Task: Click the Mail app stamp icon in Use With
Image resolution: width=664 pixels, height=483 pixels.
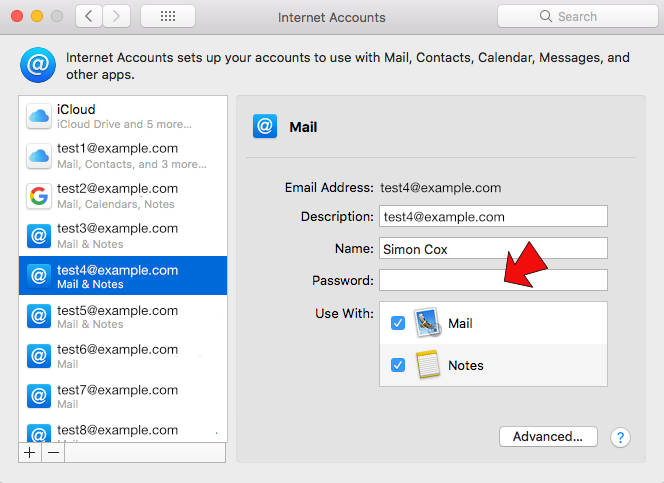Action: pyautogui.click(x=428, y=323)
